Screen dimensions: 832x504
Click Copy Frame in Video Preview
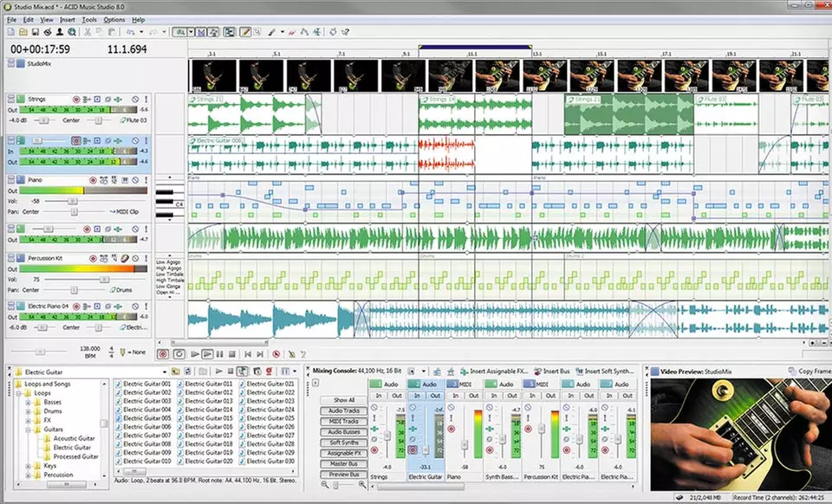(x=809, y=371)
